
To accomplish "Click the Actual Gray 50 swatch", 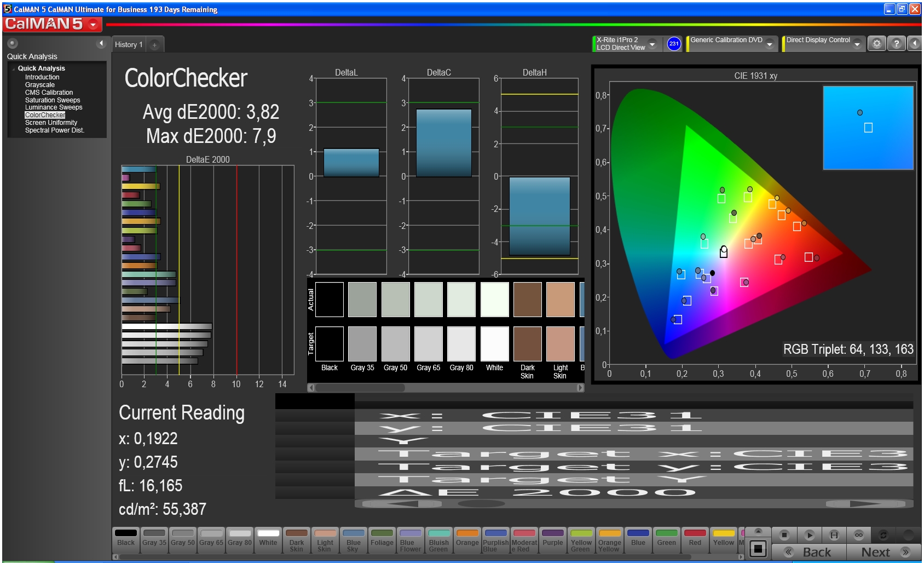I will point(396,300).
